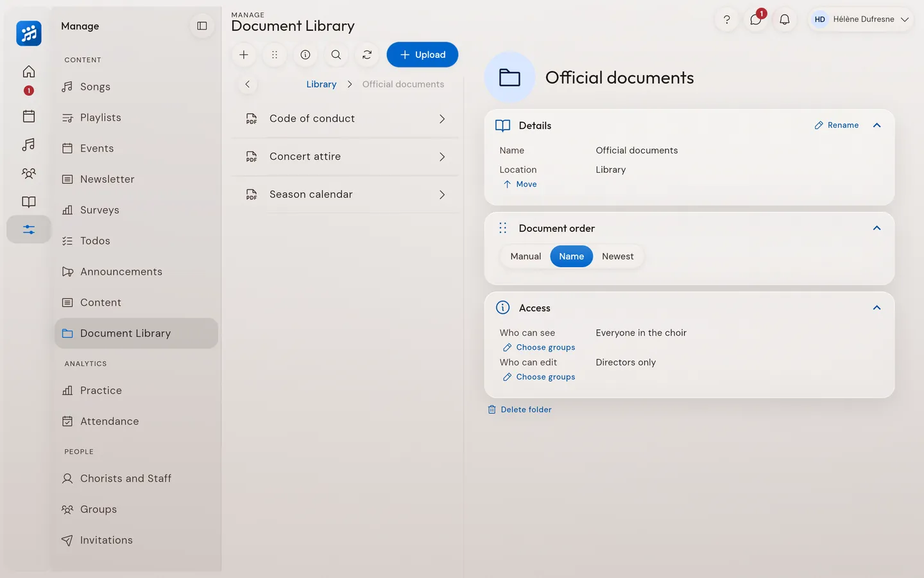The height and width of the screenshot is (578, 924).
Task: Open the music notes icon in left rail
Action: [x=29, y=144]
